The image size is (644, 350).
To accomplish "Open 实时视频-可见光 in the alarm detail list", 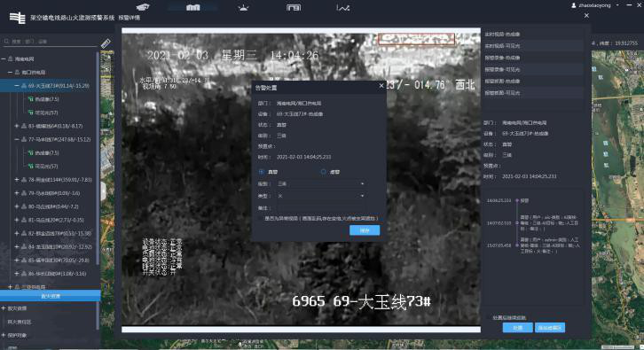I will pyautogui.click(x=533, y=46).
